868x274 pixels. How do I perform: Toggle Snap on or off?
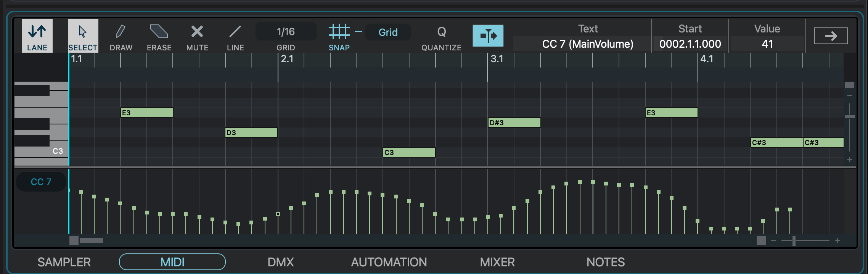pyautogui.click(x=339, y=36)
